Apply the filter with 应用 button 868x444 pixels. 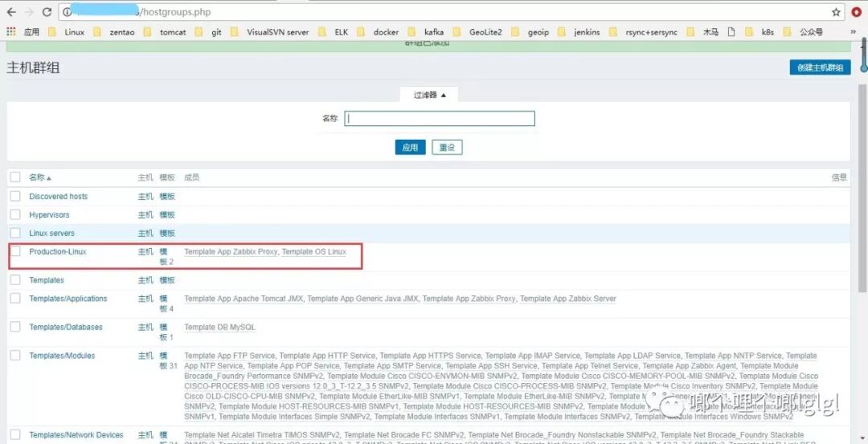coord(410,148)
